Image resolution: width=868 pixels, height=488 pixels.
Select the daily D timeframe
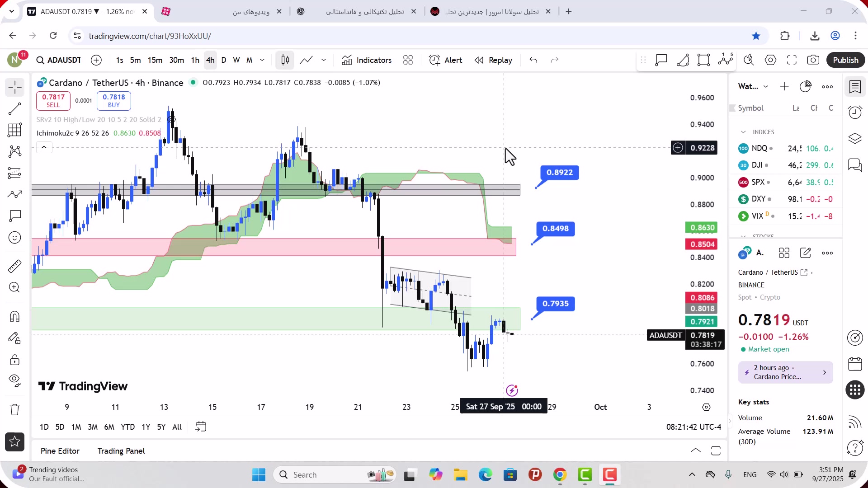pos(224,60)
